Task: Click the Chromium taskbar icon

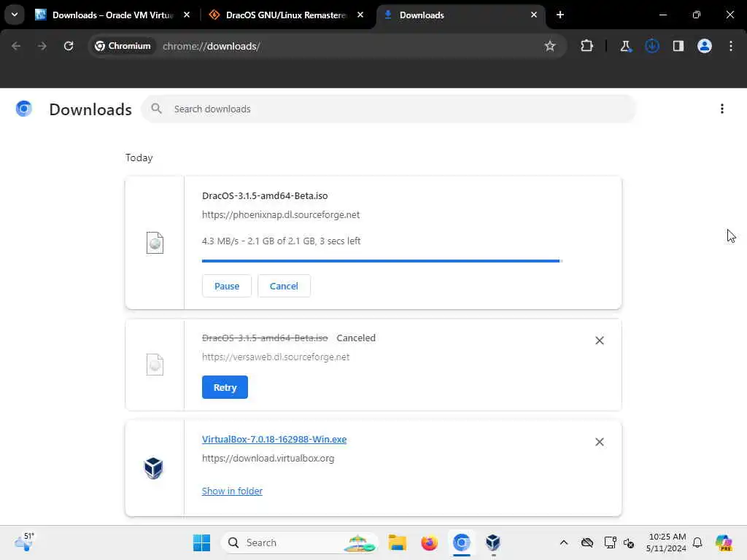Action: click(x=461, y=542)
